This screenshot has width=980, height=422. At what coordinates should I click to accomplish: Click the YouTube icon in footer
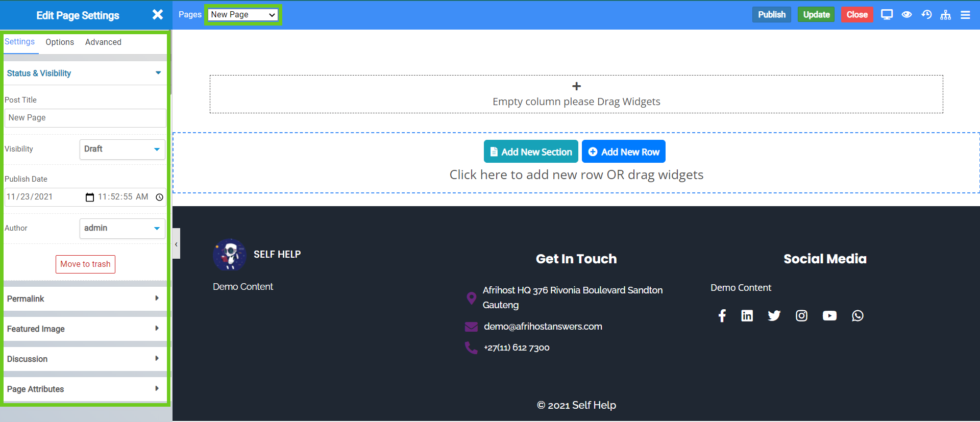(x=829, y=316)
